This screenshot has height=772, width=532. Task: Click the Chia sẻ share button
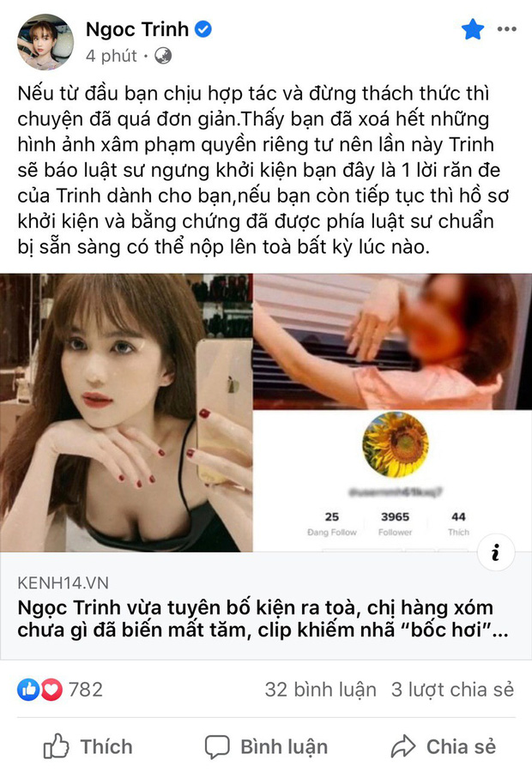444,746
